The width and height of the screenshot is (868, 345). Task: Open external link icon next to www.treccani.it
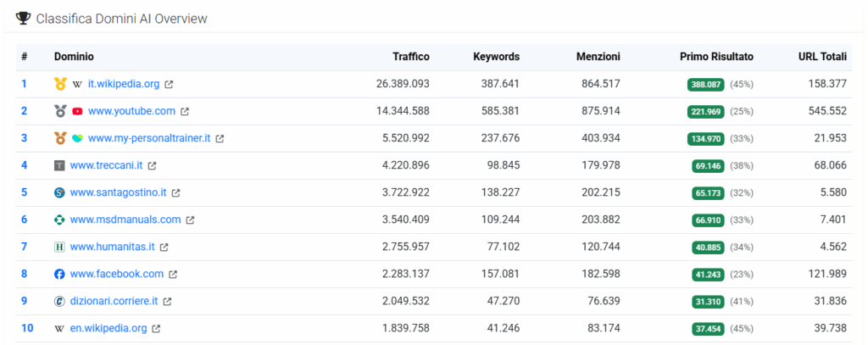[153, 165]
